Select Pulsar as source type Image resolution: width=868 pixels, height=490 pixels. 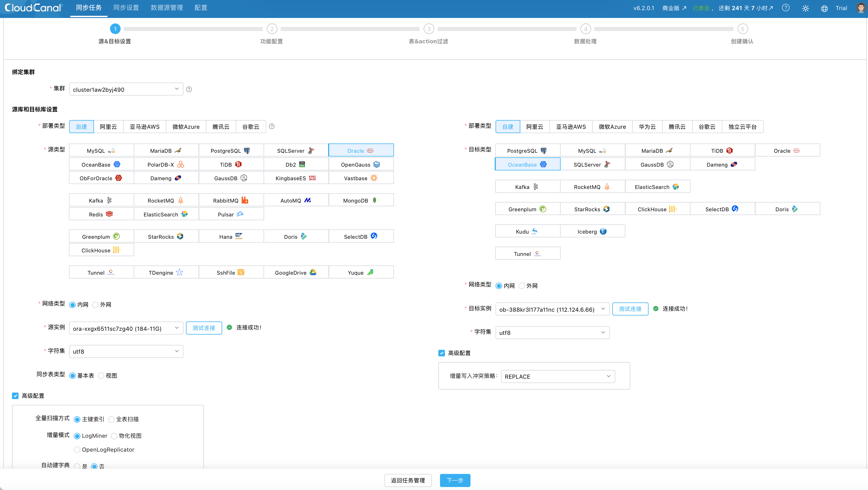[x=231, y=214]
